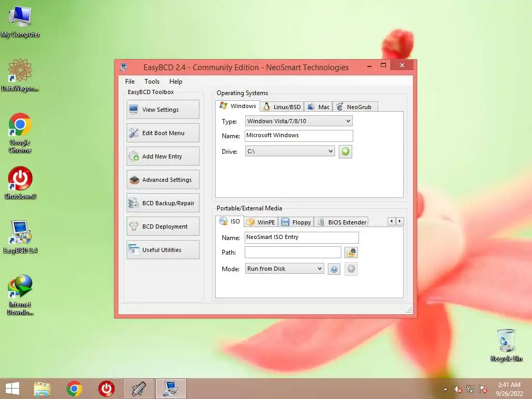
Task: Click the Action Center flag icon
Action: pyautogui.click(x=483, y=389)
